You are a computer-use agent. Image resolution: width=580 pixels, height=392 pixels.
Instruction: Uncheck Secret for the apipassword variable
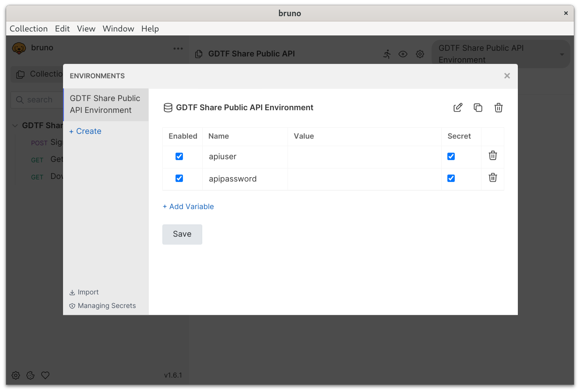(451, 178)
